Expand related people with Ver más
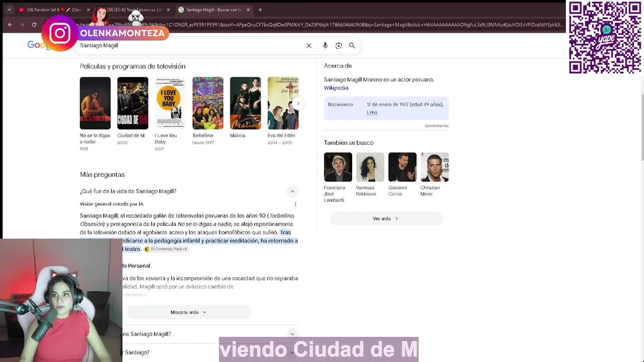 386,219
